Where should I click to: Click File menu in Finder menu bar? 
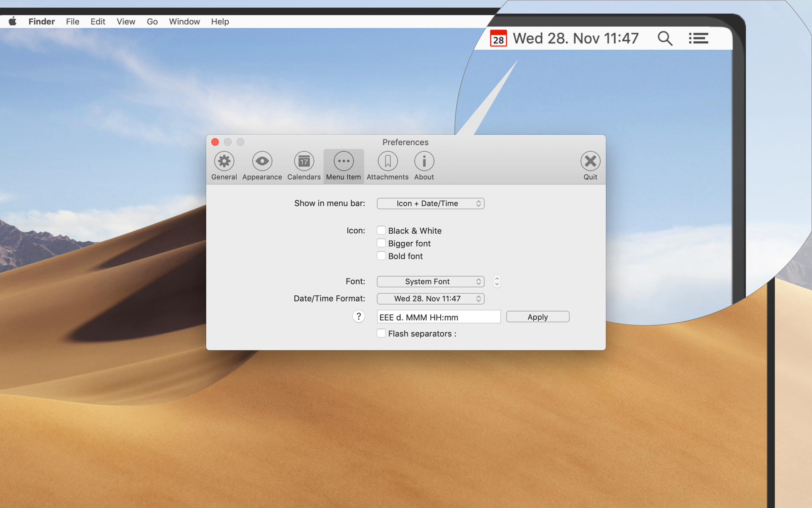coord(72,21)
